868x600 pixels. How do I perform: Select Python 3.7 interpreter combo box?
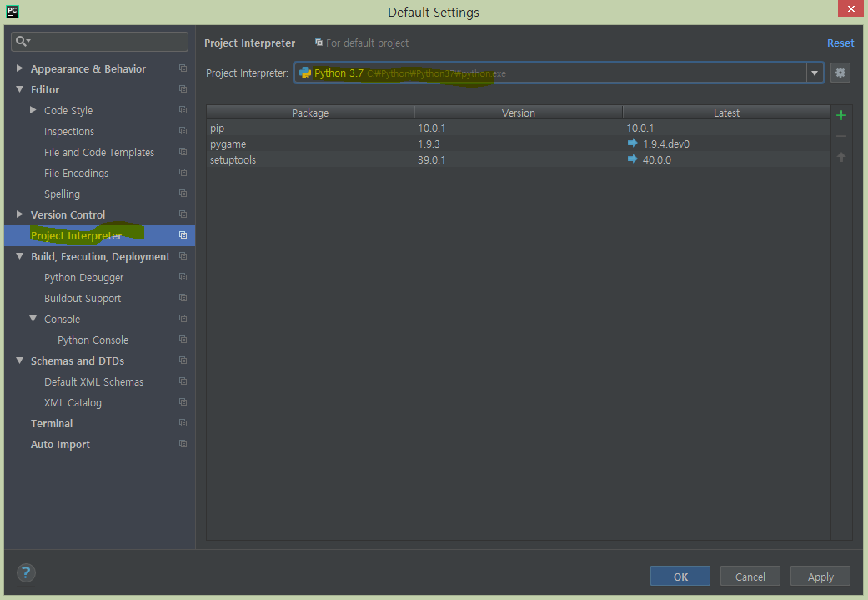click(x=559, y=73)
